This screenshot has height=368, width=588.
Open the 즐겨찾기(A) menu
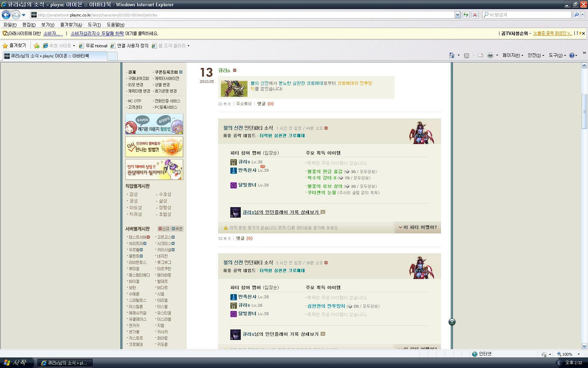click(x=71, y=25)
